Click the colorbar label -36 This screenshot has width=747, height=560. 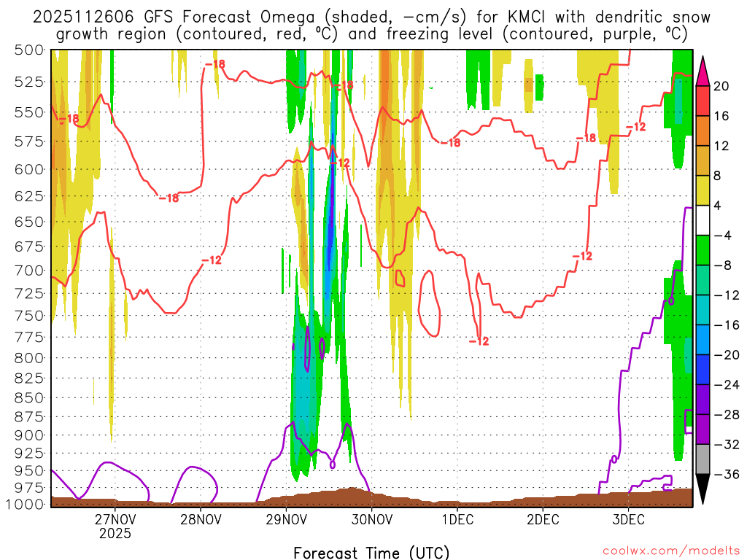coord(727,475)
